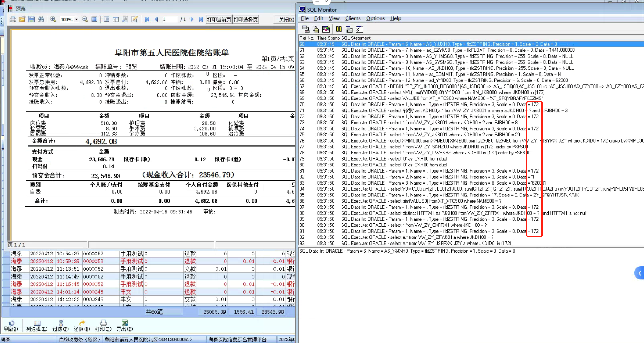Screen dimensions: 644x343
Task: Select SQL Monitor row with Ref No. 60
Action: point(471,44)
